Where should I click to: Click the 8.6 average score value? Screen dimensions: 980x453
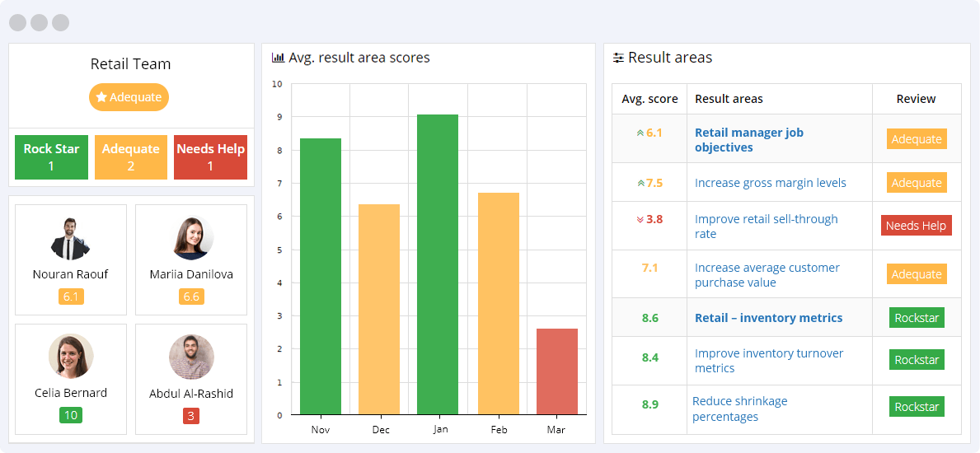pyautogui.click(x=650, y=318)
